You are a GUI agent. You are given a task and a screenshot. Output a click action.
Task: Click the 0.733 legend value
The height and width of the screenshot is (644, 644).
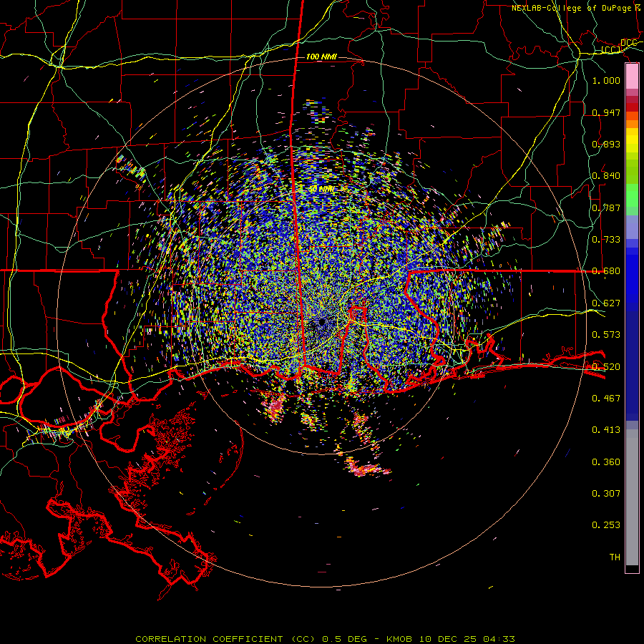606,239
